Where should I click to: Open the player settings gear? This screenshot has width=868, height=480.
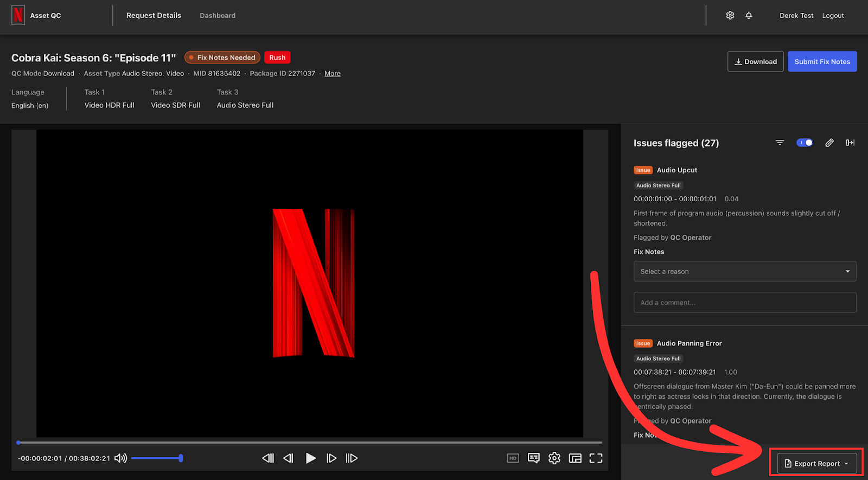tap(554, 458)
